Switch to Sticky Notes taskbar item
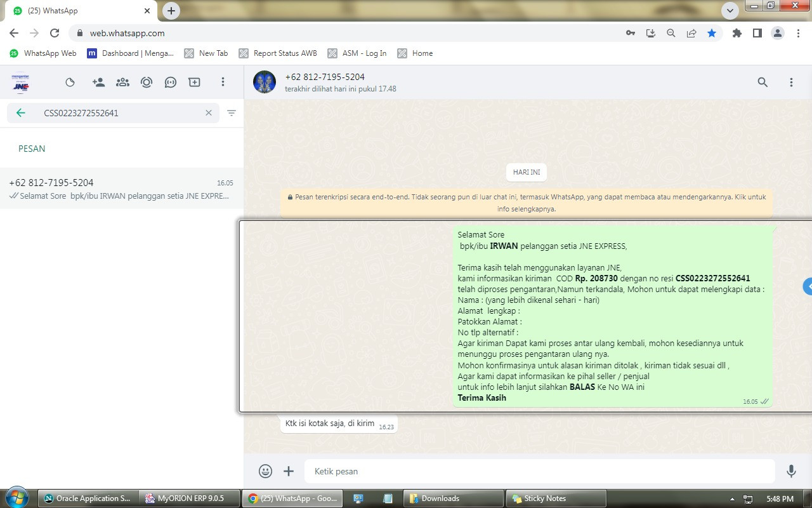Viewport: 812px width, 508px height. pyautogui.click(x=556, y=498)
